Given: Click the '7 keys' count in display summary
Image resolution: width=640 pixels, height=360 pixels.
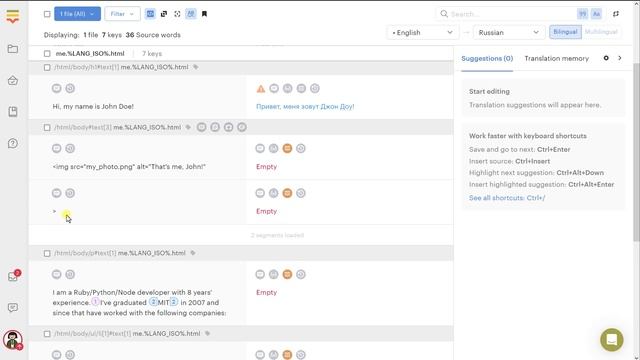Looking at the screenshot, I should coord(111,35).
